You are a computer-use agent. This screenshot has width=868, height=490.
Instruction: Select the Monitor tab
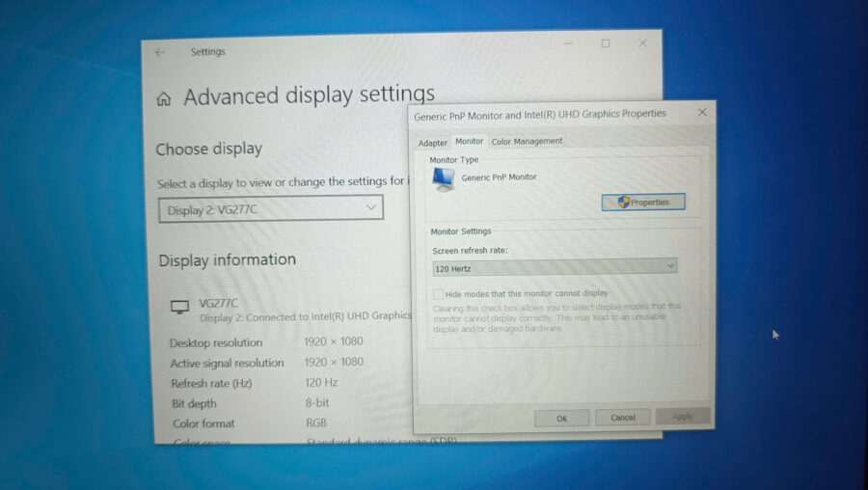pyautogui.click(x=470, y=141)
